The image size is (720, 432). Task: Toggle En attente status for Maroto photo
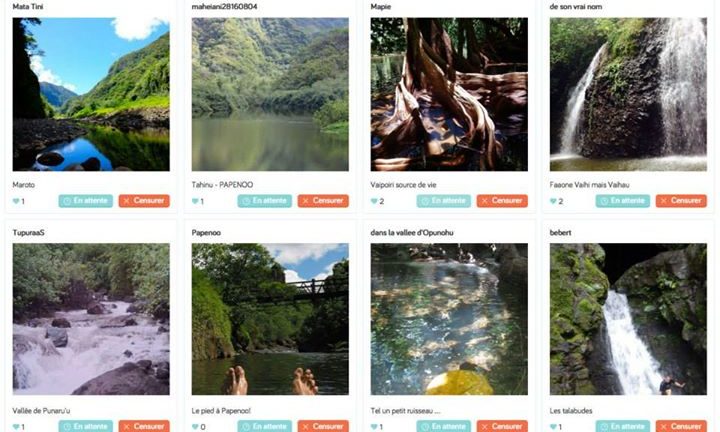[85, 201]
